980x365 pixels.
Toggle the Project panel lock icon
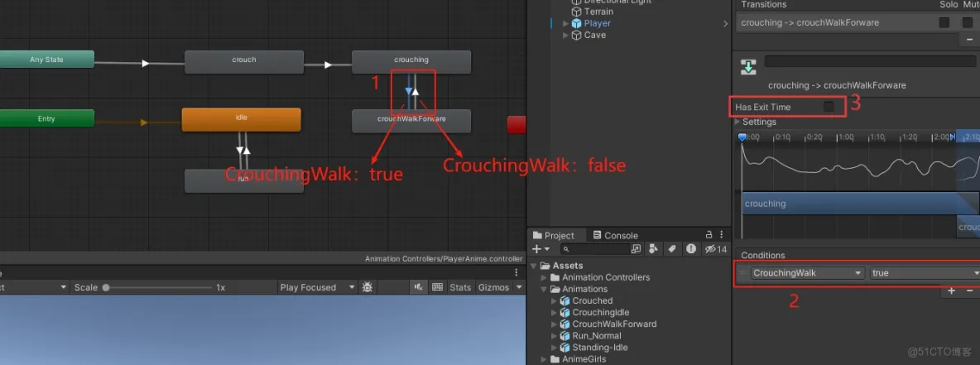pyautogui.click(x=709, y=234)
